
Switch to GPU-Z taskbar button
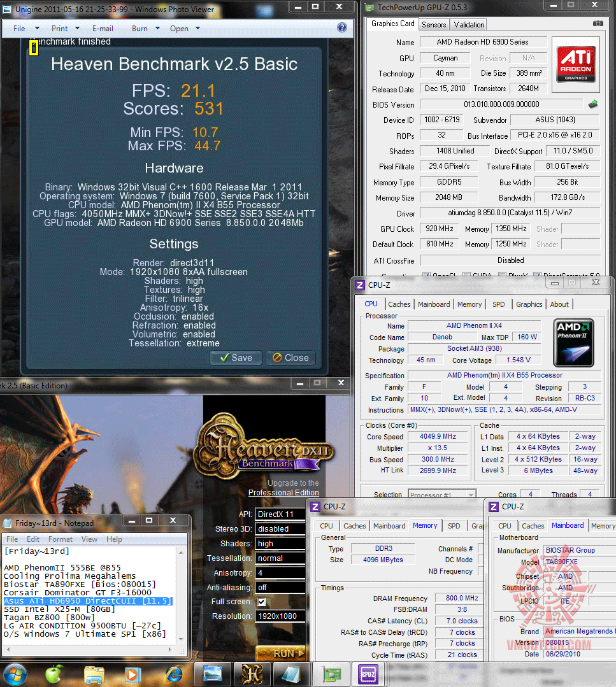332,674
